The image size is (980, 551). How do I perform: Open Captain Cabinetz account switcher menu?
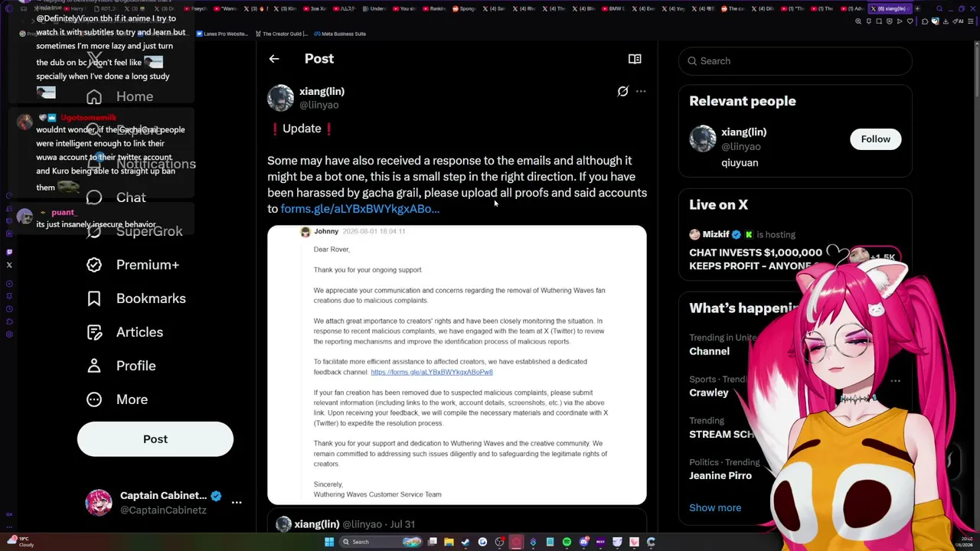click(x=237, y=503)
